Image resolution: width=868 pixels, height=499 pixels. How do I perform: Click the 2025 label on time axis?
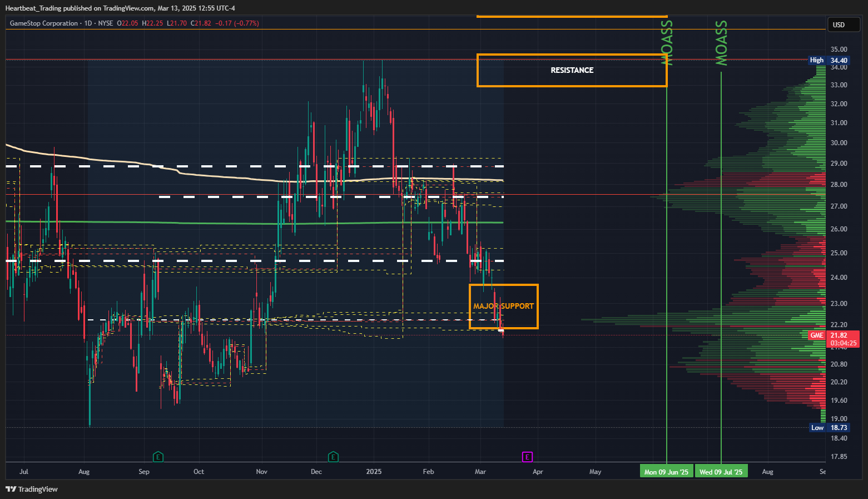374,472
